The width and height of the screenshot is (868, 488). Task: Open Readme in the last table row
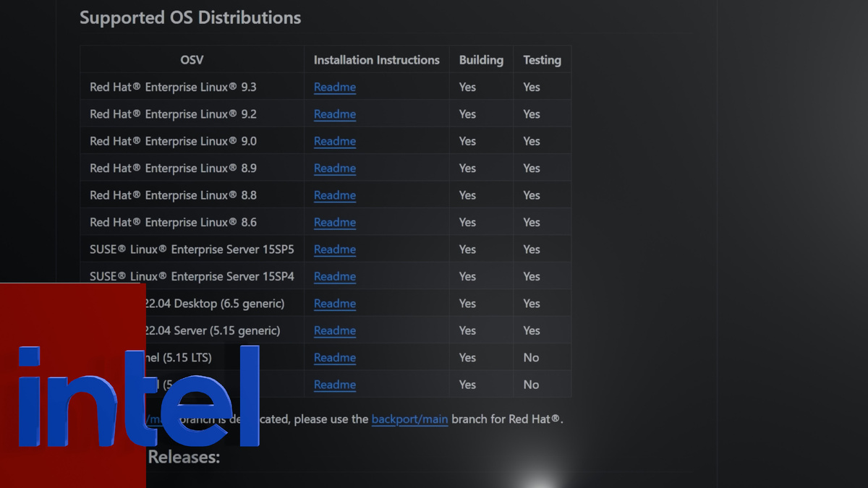[335, 385]
